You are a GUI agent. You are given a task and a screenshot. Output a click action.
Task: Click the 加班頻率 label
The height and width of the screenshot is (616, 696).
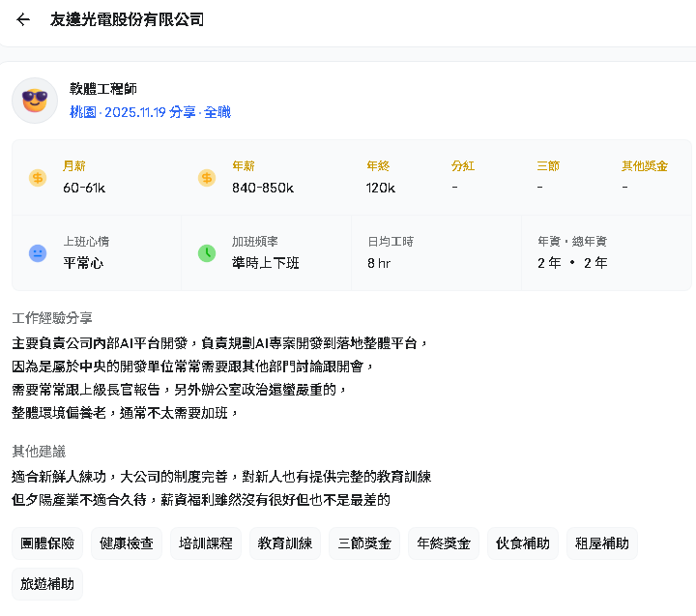click(x=255, y=242)
